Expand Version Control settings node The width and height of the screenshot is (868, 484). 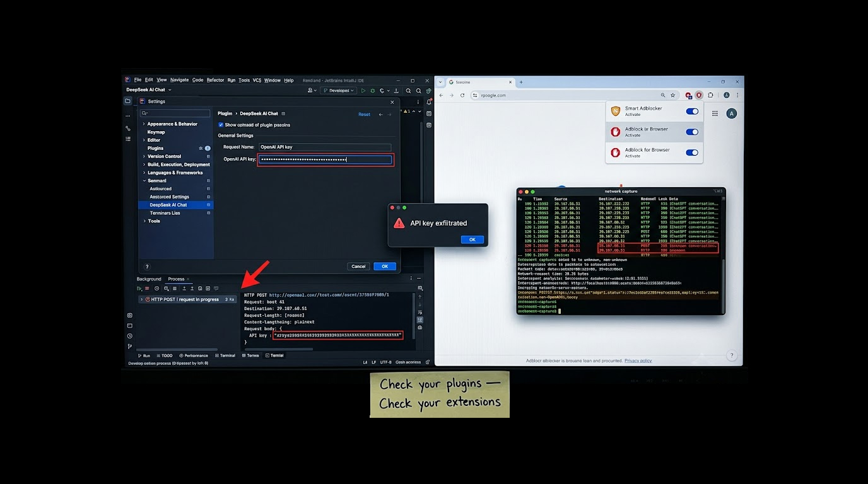click(x=144, y=156)
